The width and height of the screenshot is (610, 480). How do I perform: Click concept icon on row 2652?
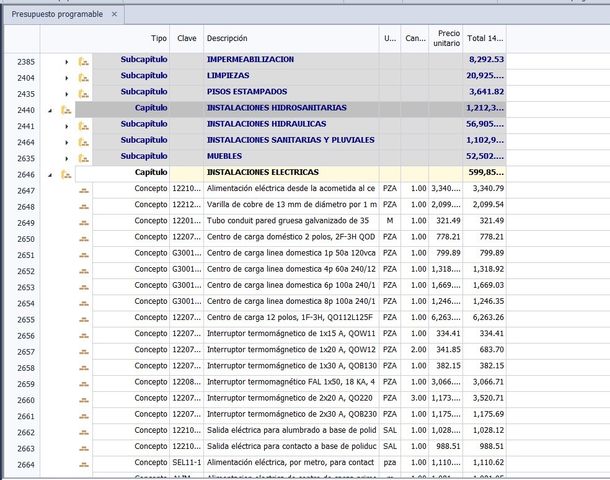point(84,271)
